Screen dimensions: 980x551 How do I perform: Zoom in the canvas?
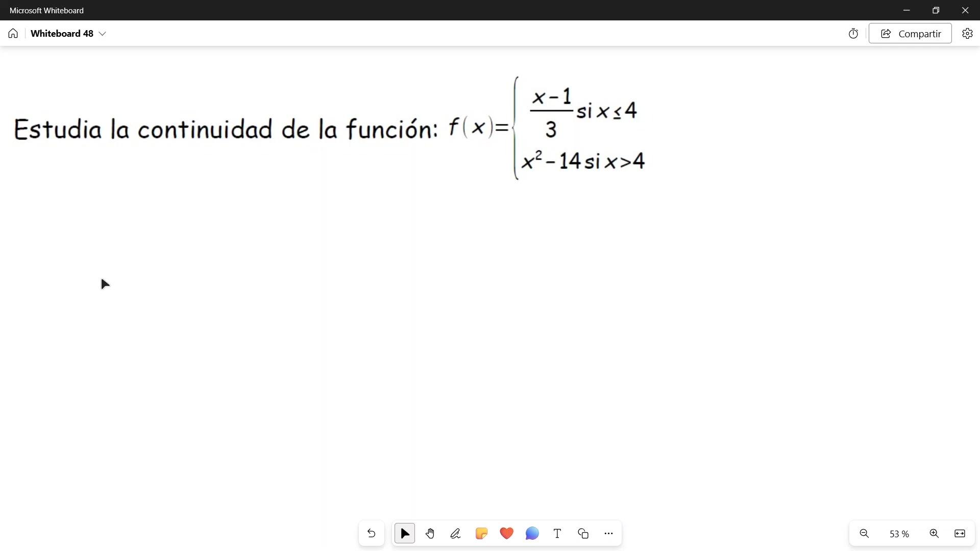(x=934, y=534)
